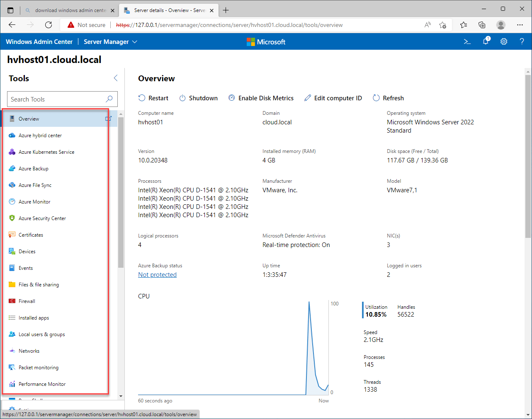Switch to download windows admin center tab
Image resolution: width=532 pixels, height=419 pixels.
(x=70, y=10)
